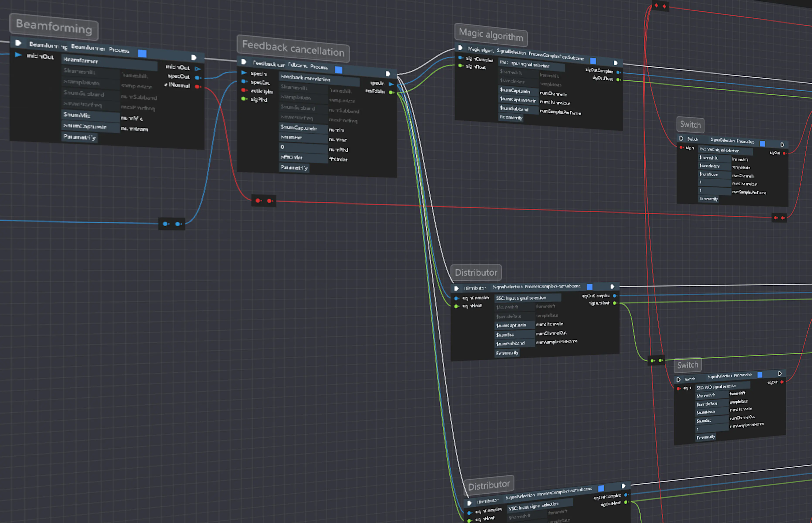Click Parametrify on the Beamforming node
The height and width of the screenshot is (523, 812).
pyautogui.click(x=80, y=137)
